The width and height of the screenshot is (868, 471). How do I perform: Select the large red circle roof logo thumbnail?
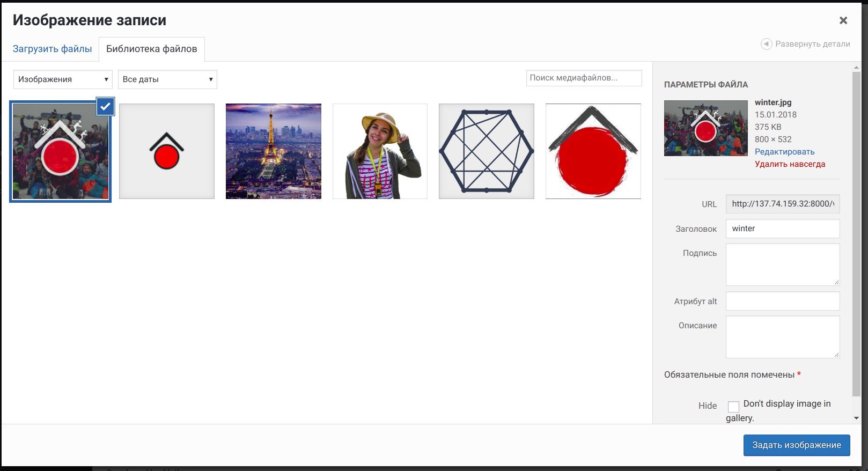593,151
